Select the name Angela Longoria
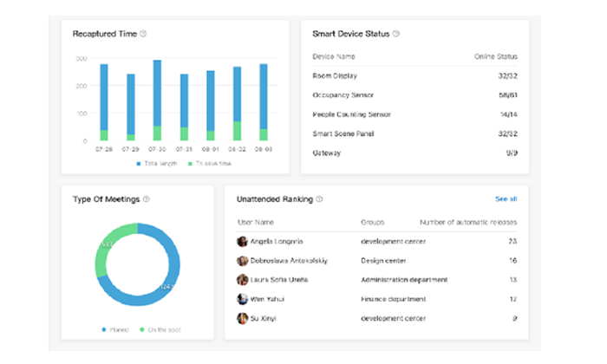The image size is (607, 364). click(x=277, y=242)
